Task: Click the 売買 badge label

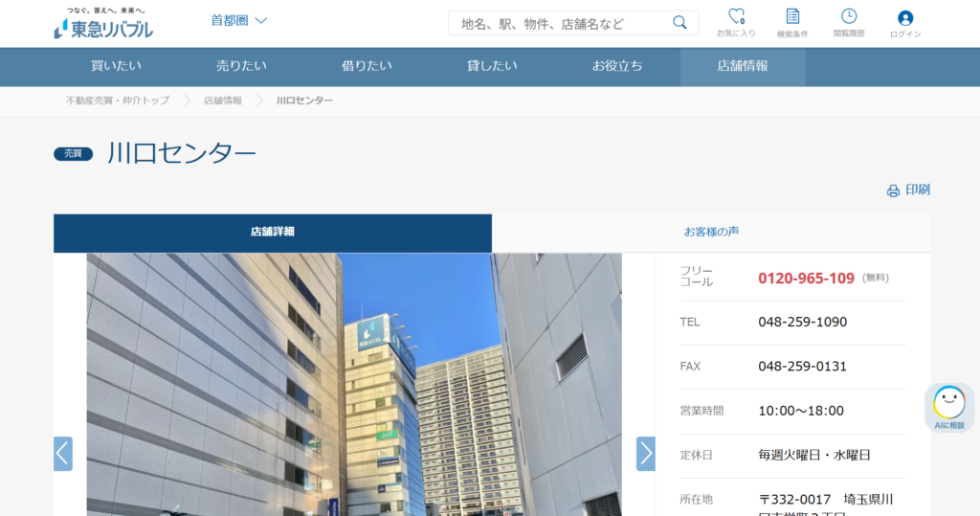Action: point(73,154)
